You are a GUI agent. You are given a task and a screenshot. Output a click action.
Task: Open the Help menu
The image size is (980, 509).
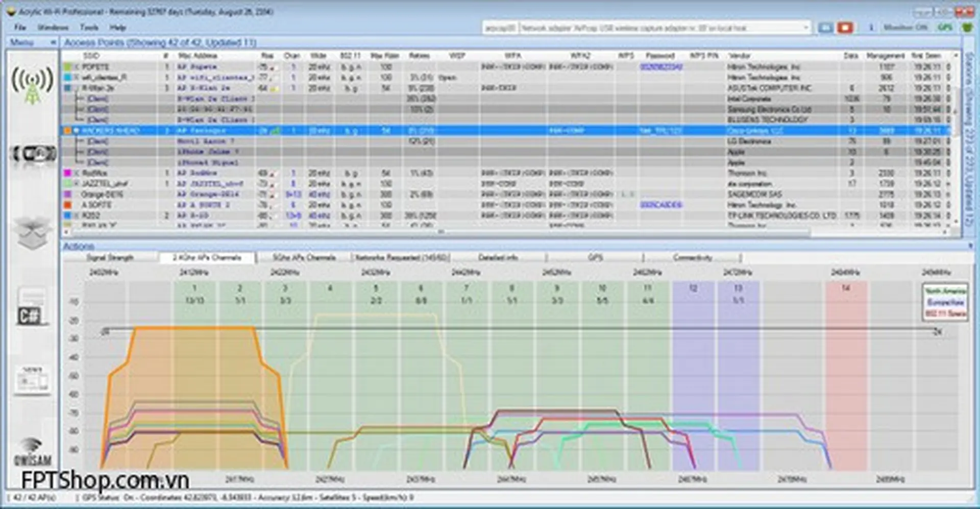tap(117, 27)
